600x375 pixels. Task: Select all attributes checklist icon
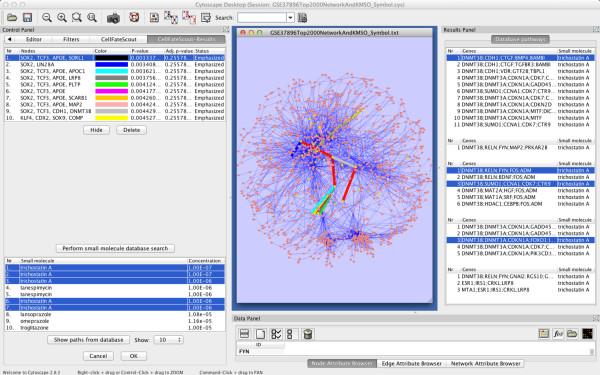point(276,334)
